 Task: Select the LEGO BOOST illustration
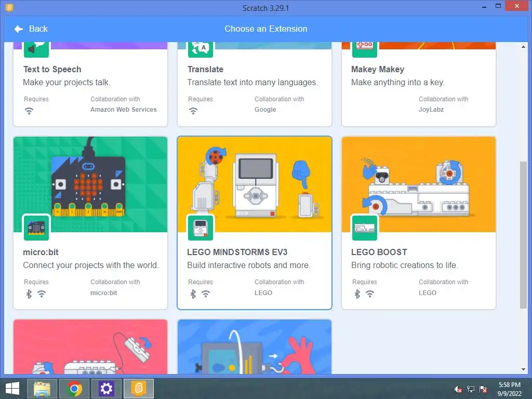[x=419, y=184]
